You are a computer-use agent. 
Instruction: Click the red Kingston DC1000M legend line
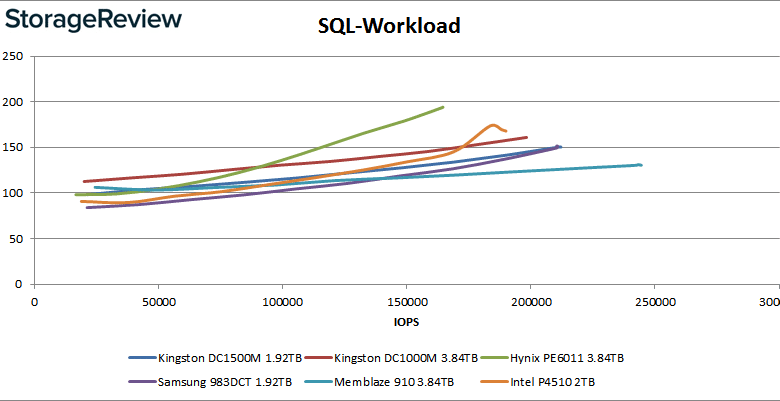click(318, 358)
